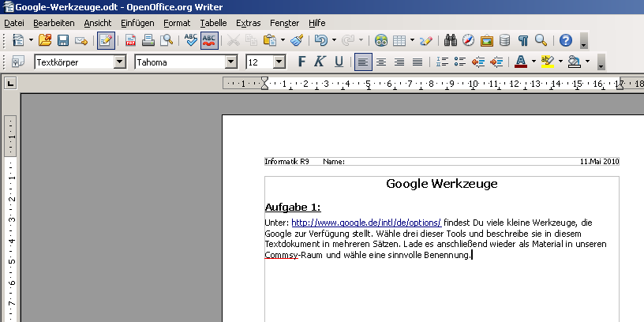The width and height of the screenshot is (644, 322).
Task: Click the Redo arrow icon
Action: click(x=348, y=40)
